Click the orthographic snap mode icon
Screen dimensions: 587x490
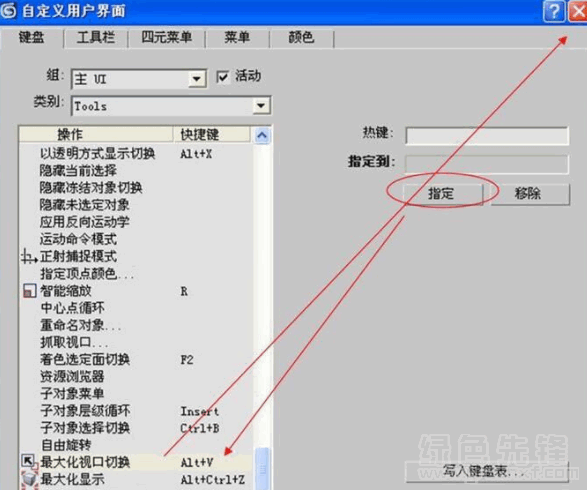click(29, 257)
